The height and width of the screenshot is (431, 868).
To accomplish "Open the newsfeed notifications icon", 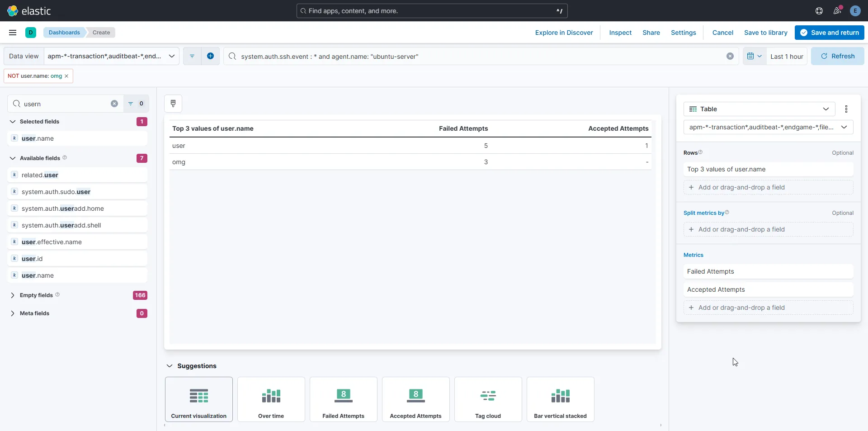I will 837,11.
